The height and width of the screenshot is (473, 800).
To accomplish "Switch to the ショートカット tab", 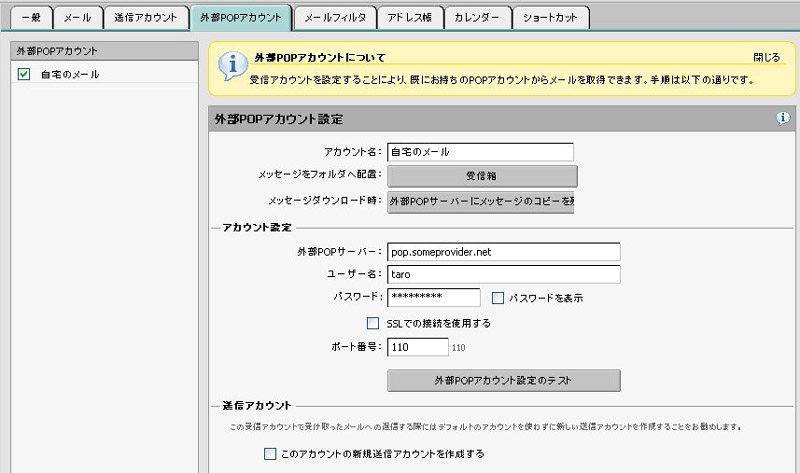I will click(x=549, y=17).
